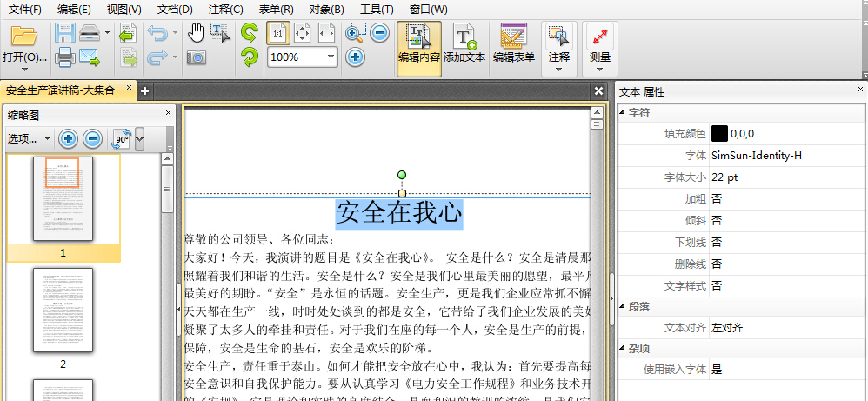Image resolution: width=868 pixels, height=401 pixels.
Task: Expand the arrow below 测量
Action: pyautogui.click(x=600, y=70)
